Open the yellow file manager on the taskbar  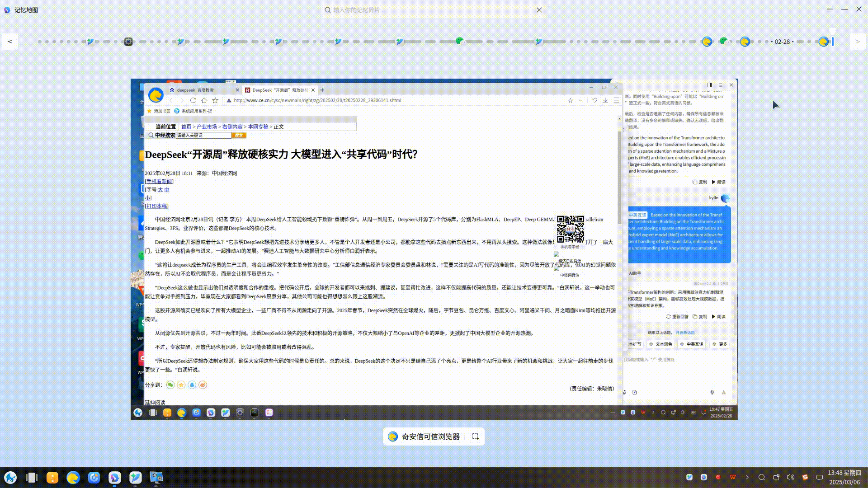[x=52, y=478]
